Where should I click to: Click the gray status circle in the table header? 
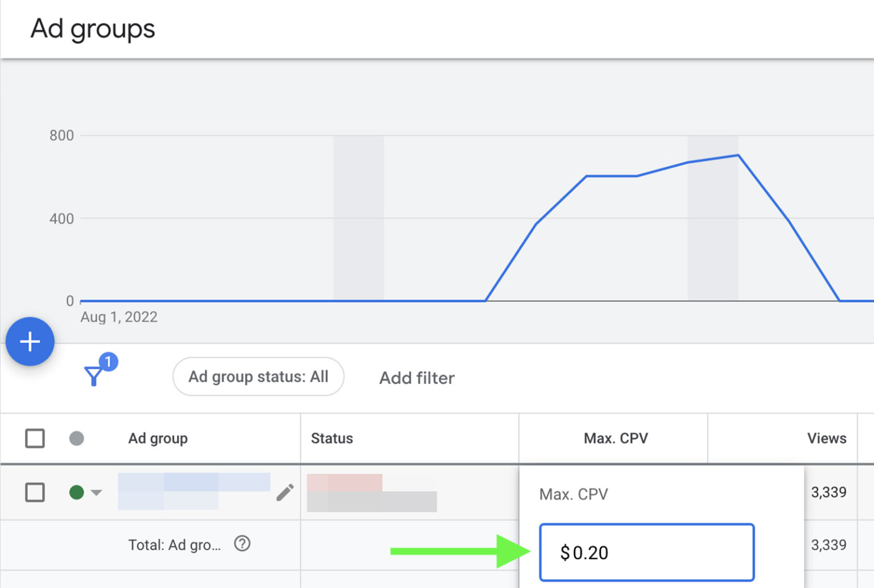(x=76, y=438)
